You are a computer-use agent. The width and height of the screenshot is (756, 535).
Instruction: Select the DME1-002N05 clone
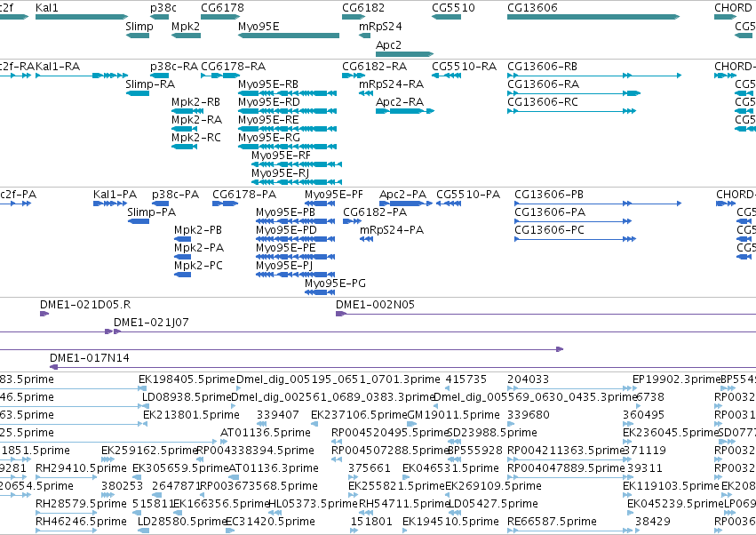[x=545, y=314]
